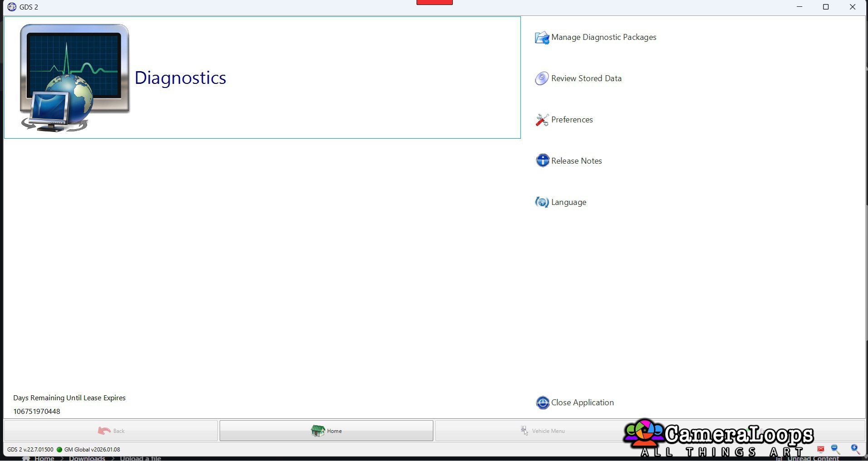
Task: Click the Language globe icon
Action: click(542, 202)
